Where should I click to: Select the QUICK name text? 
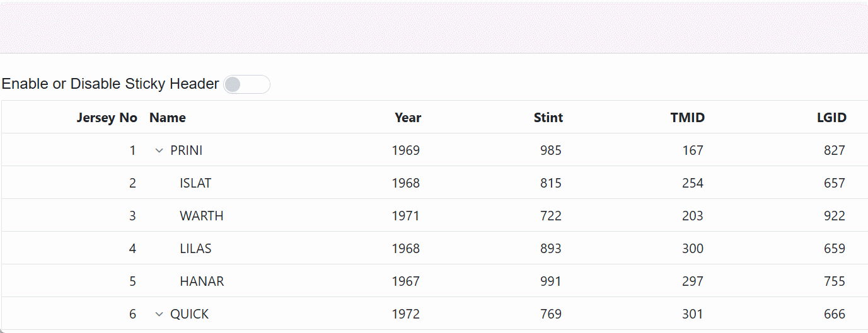pos(190,314)
